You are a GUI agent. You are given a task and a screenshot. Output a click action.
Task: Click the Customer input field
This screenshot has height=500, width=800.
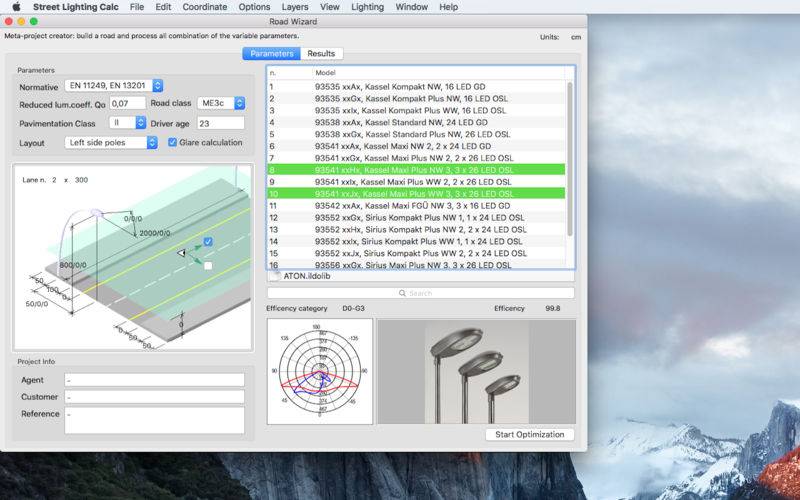[155, 397]
